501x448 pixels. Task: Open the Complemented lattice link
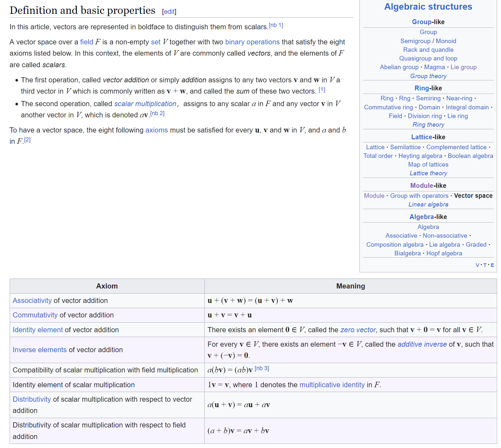(456, 147)
